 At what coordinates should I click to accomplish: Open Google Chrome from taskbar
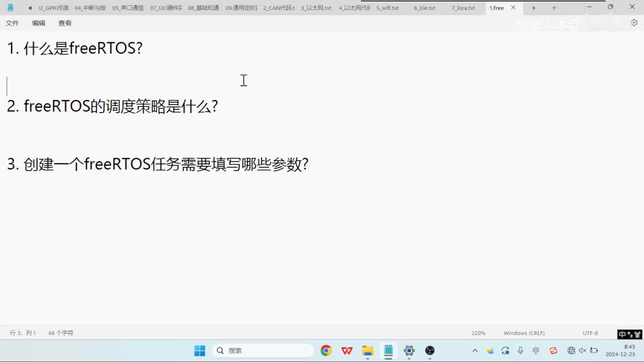click(326, 350)
